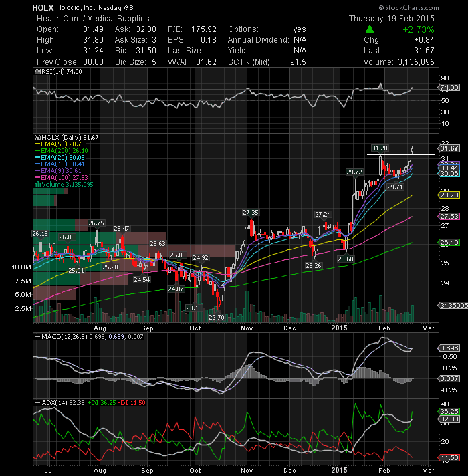Click the 11.50 red ADX axis tag
This screenshot has width=468, height=476.
(449, 457)
